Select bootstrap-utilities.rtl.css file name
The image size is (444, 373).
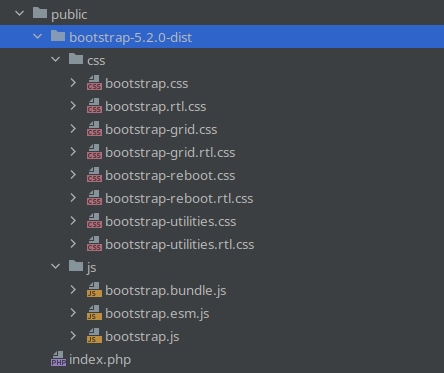click(180, 245)
